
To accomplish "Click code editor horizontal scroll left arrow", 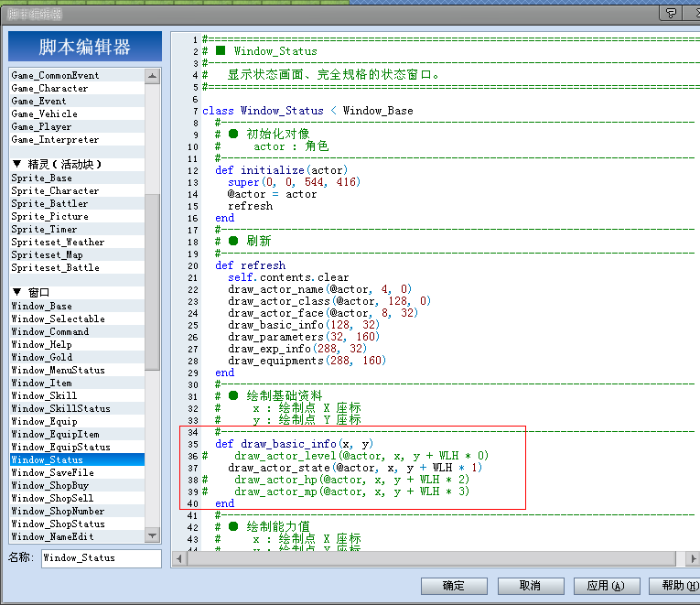I will pos(179,558).
